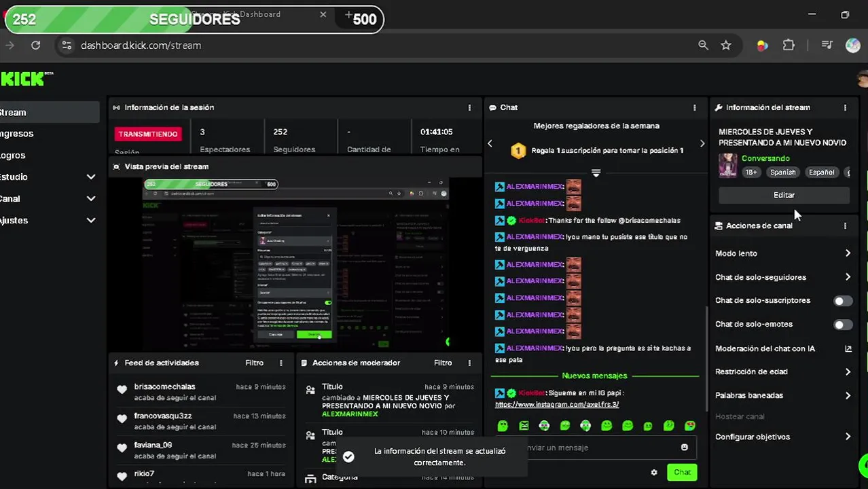This screenshot has width=868, height=489.
Task: Open Modo lento options
Action: (x=784, y=253)
